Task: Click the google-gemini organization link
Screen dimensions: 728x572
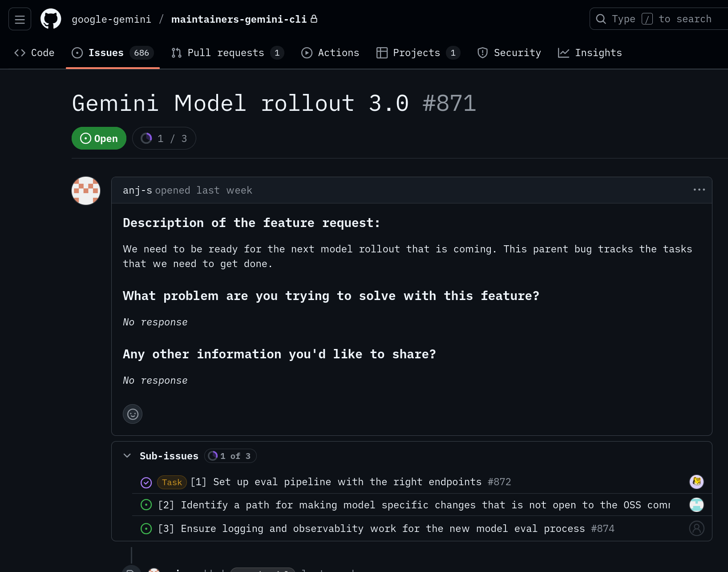Action: tap(111, 19)
